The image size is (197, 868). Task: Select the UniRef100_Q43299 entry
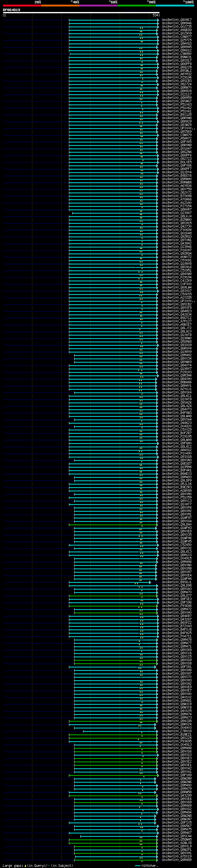[x=177, y=796]
